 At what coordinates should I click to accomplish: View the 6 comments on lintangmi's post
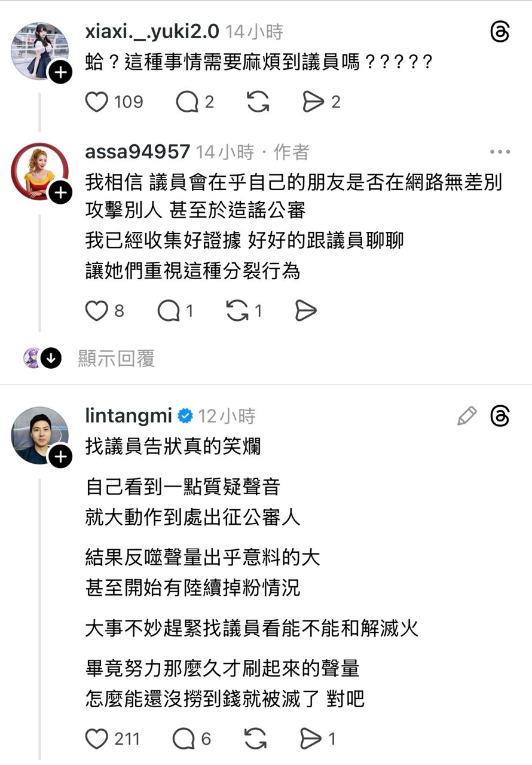point(184,739)
